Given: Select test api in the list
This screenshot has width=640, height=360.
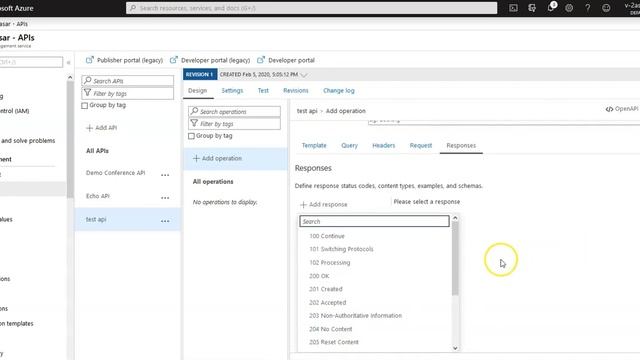Looking at the screenshot, I should pos(96,219).
